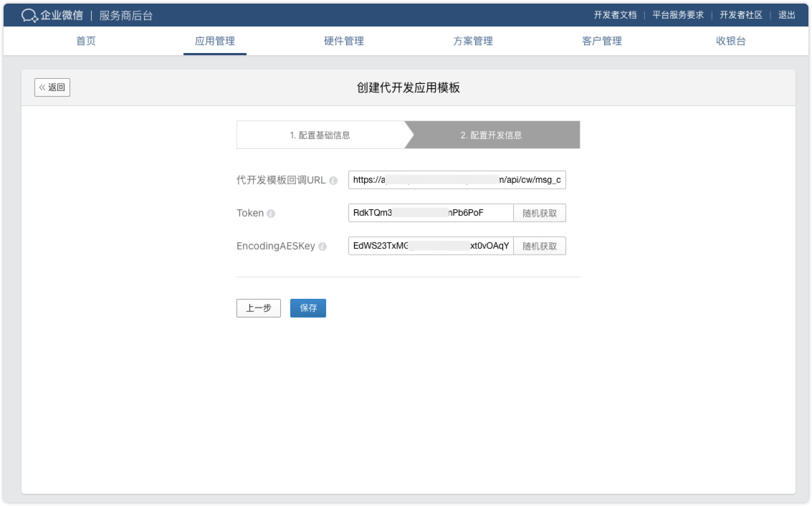Image resolution: width=812 pixels, height=506 pixels.
Task: Click info icon next to EncodingAESKey label
Action: pos(323,247)
